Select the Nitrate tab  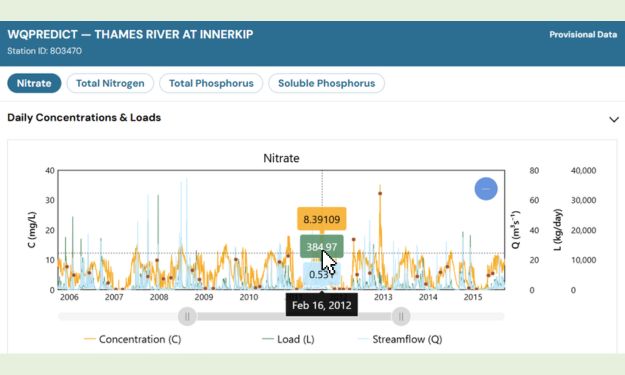(x=34, y=83)
